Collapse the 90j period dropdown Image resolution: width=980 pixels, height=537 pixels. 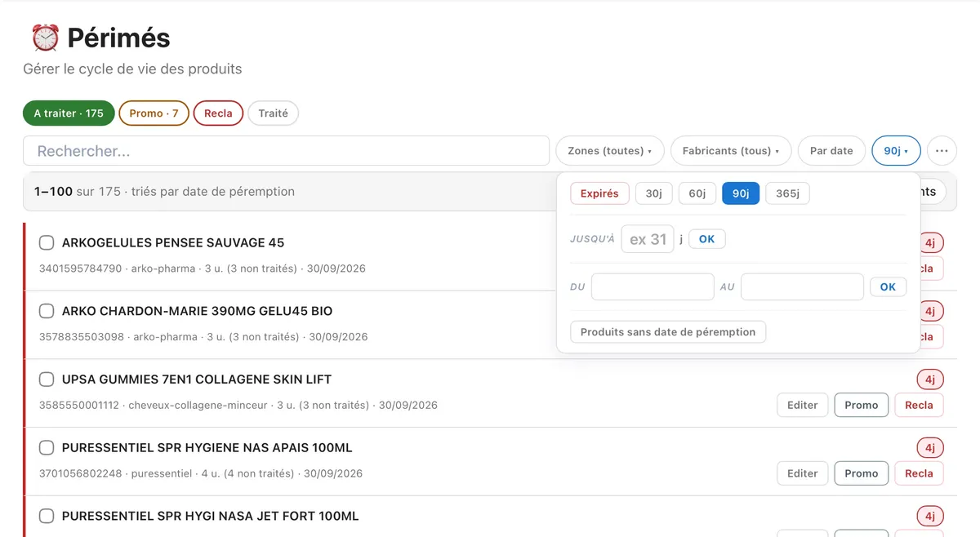[x=896, y=151]
